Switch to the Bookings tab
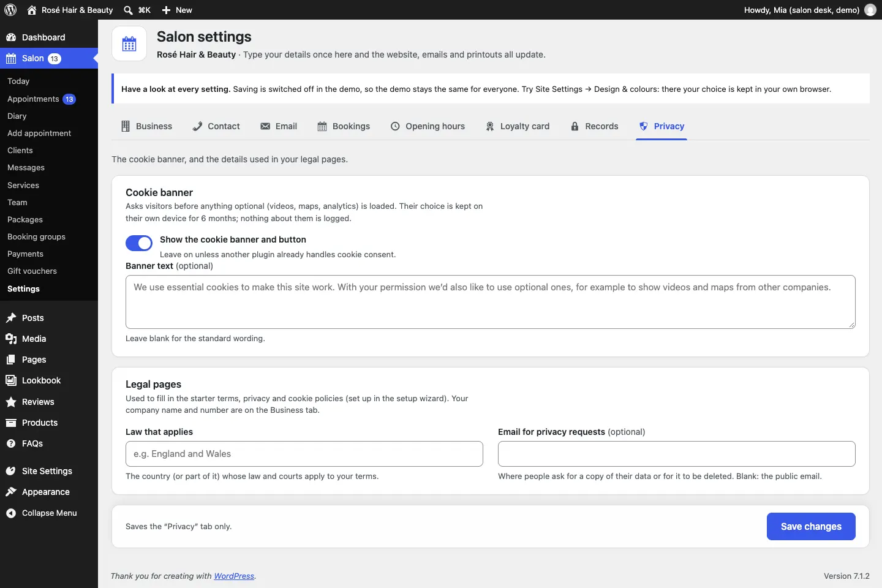 click(344, 126)
